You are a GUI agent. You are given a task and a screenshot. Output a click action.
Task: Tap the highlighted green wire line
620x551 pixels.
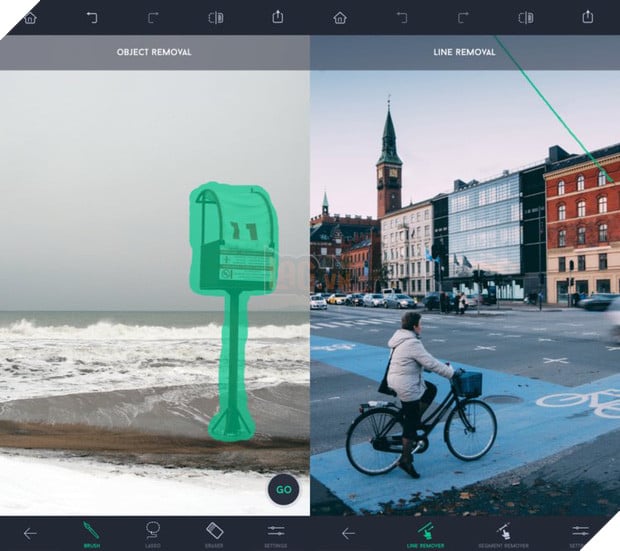tap(554, 109)
